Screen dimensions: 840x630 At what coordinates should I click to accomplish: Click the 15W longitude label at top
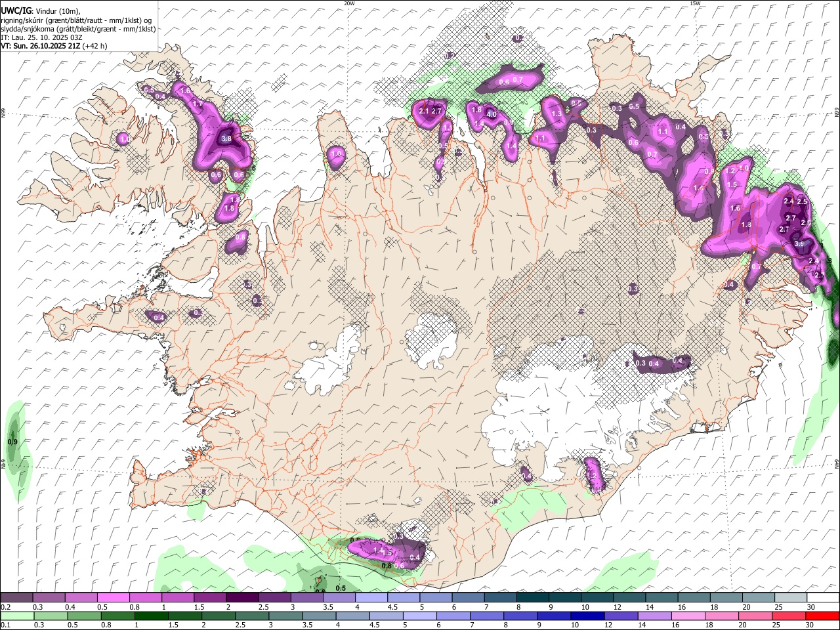(x=695, y=3)
